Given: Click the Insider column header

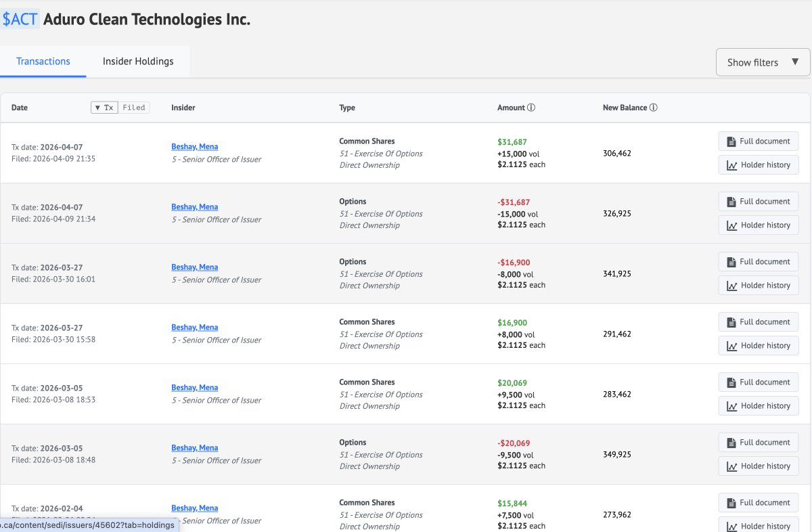Looking at the screenshot, I should tap(183, 108).
